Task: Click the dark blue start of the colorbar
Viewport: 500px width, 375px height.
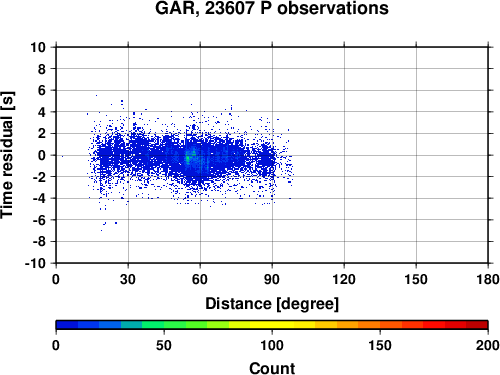Action: 67,325
